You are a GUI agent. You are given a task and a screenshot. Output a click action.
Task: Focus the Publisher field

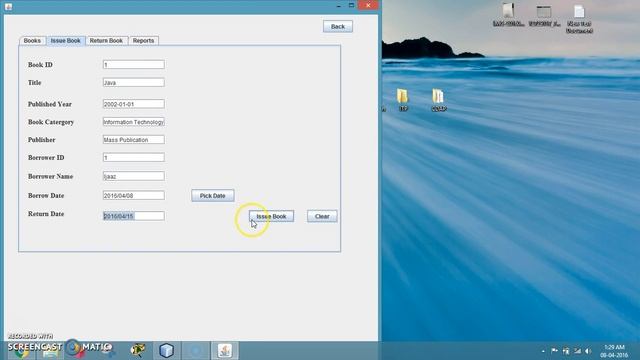click(133, 140)
